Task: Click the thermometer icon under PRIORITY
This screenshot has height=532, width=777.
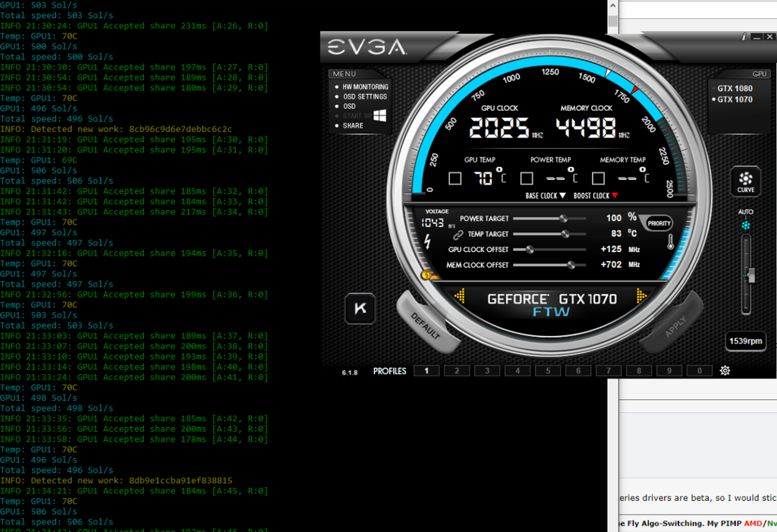Action: point(671,241)
